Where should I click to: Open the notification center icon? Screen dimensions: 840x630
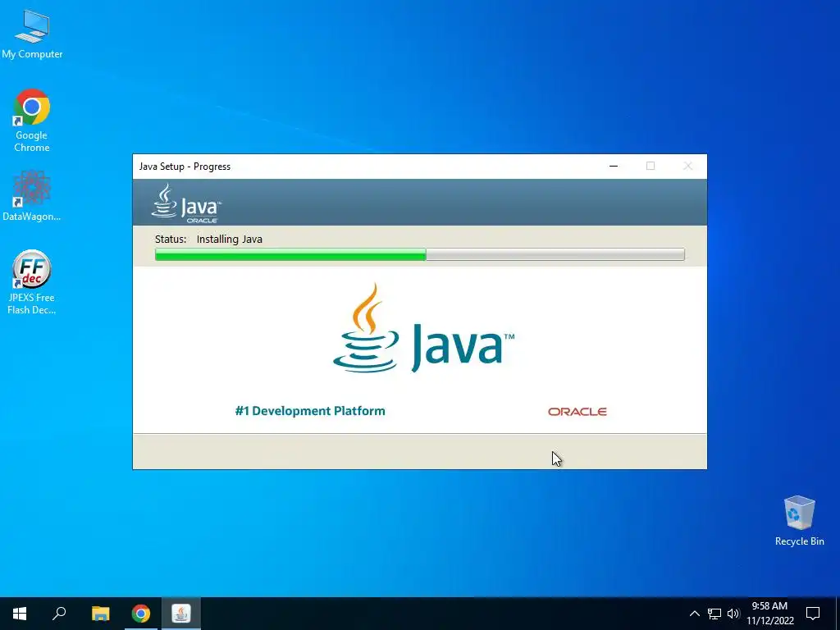pyautogui.click(x=813, y=614)
